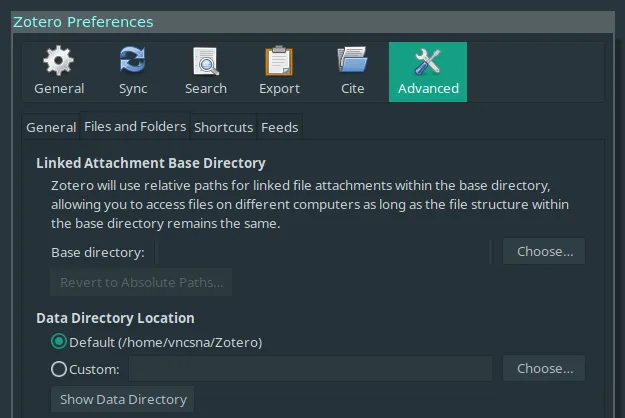Open the Sync preferences pane
The width and height of the screenshot is (625, 418).
click(x=133, y=72)
